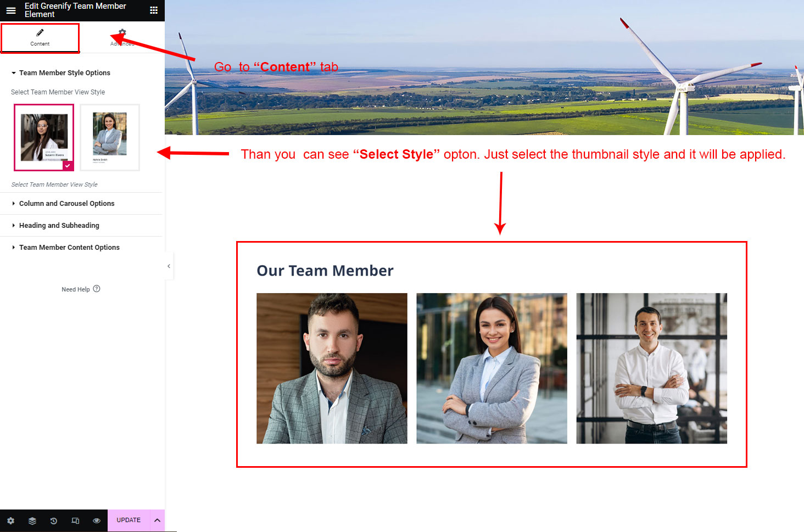The image size is (804, 532).
Task: Open the Navigator layers icon
Action: pos(32,520)
